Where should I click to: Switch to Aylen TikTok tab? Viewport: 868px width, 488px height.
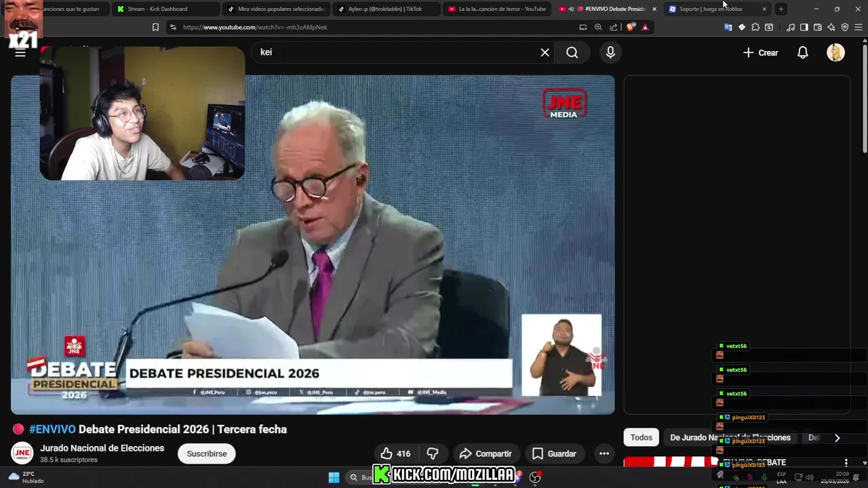tap(386, 9)
